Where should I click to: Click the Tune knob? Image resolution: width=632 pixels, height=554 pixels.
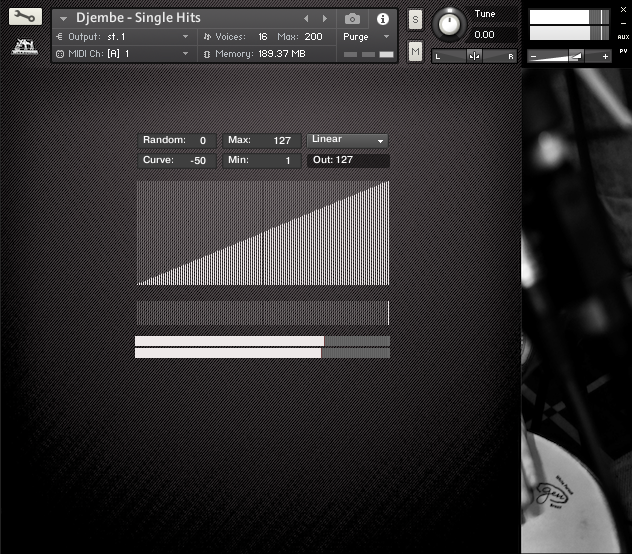pos(449,24)
